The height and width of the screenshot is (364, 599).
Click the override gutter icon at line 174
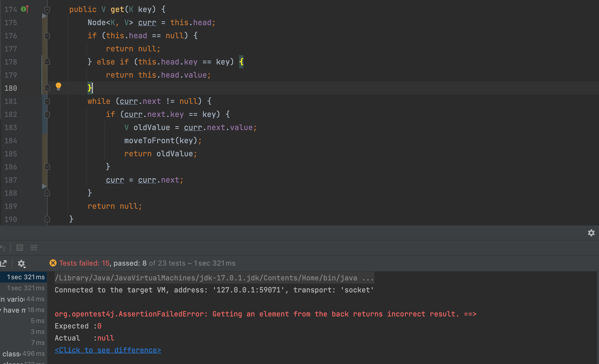click(x=25, y=9)
